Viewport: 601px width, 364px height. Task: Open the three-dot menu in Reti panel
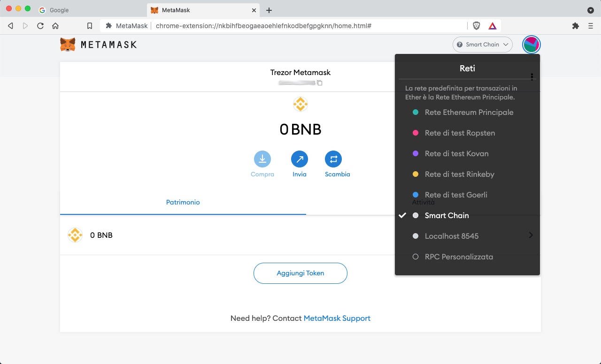532,77
